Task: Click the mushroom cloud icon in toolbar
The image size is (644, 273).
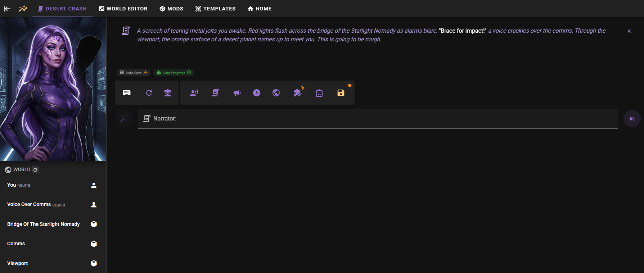Action: pos(168,93)
